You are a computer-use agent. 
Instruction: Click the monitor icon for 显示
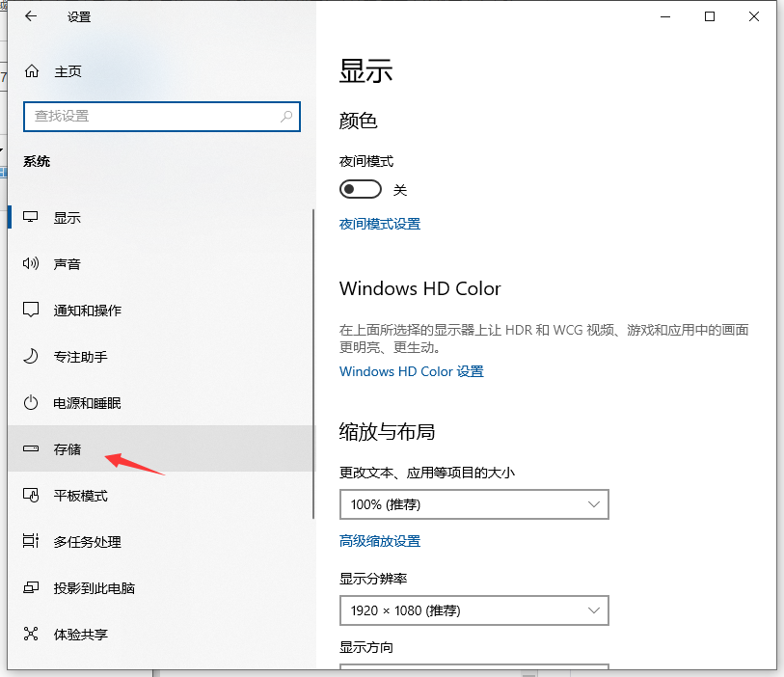point(32,218)
